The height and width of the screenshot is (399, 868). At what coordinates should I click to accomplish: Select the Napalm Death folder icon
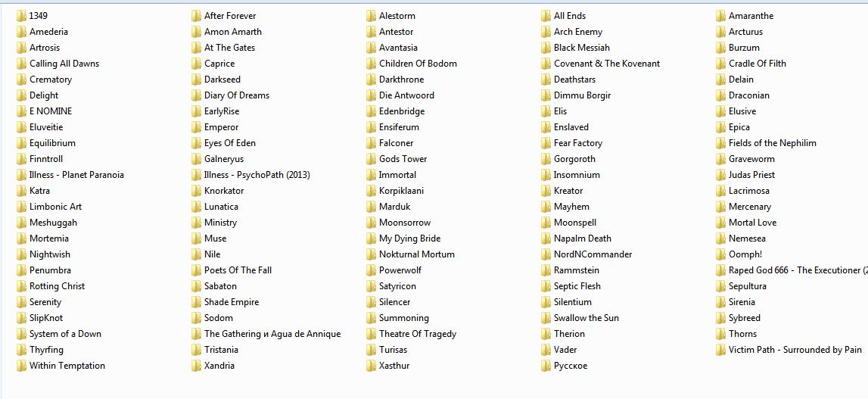(x=546, y=238)
